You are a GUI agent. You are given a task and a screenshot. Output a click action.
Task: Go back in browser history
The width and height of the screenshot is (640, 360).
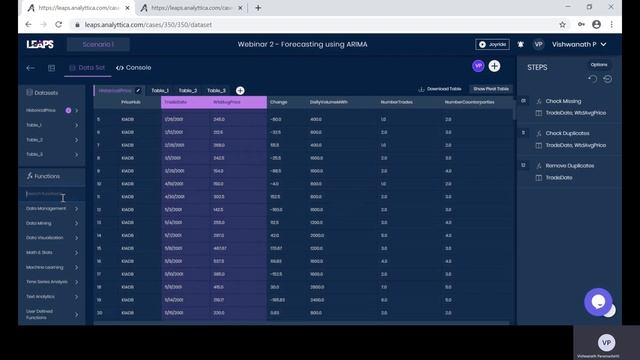pos(28,24)
